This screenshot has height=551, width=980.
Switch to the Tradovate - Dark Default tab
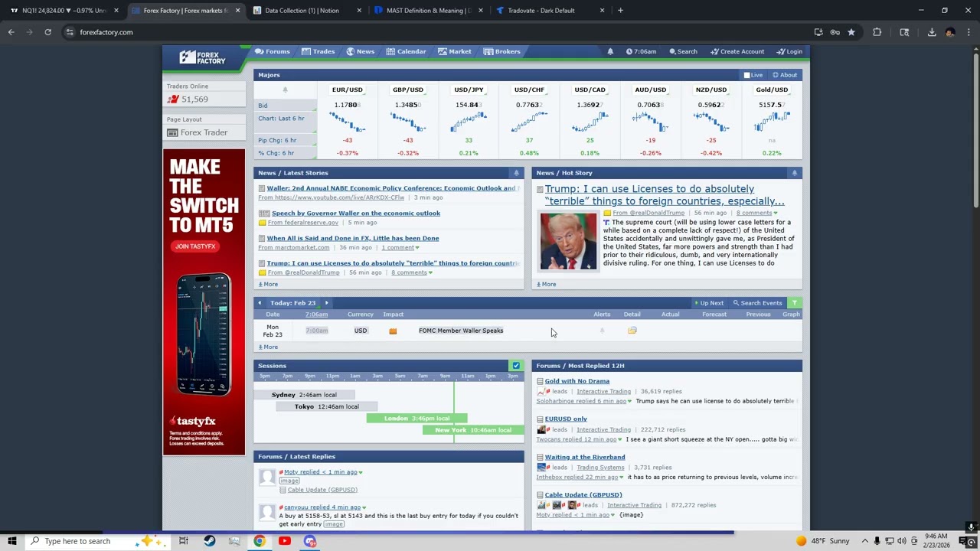[549, 11]
